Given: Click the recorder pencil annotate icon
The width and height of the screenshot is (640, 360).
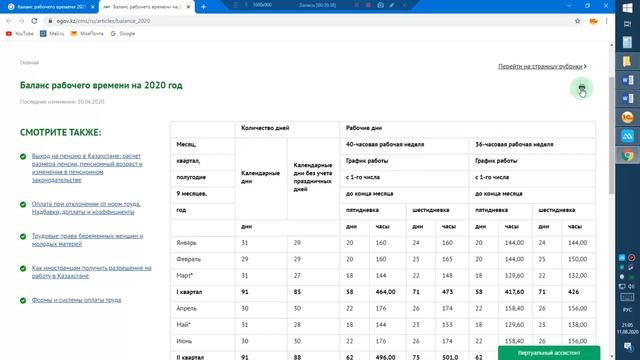Looking at the screenshot, I should pyautogui.click(x=391, y=5).
